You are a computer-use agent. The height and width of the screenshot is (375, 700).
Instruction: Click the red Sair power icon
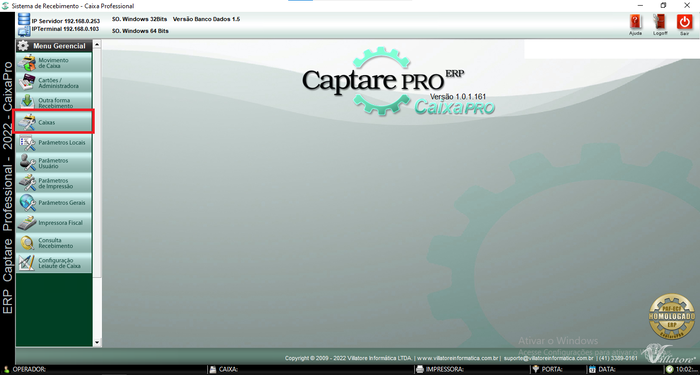click(684, 22)
